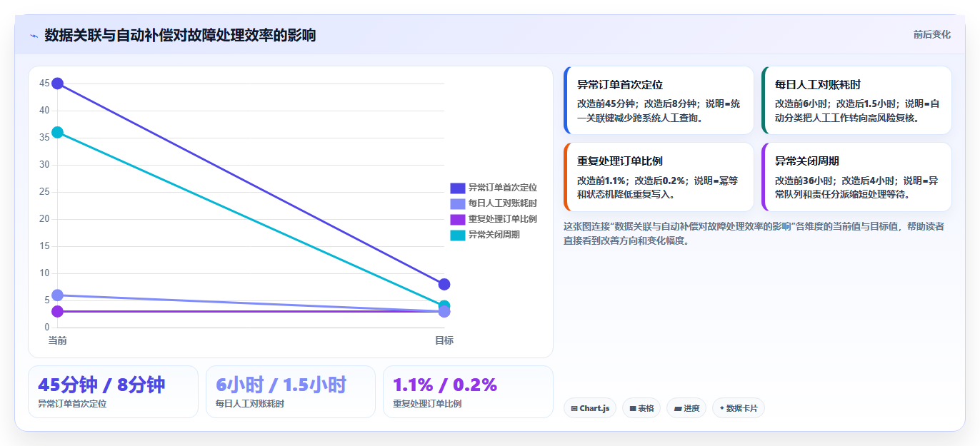Toggle the 异常关闭周期 legend series
Viewport: 980px width, 446px height.
[x=485, y=235]
